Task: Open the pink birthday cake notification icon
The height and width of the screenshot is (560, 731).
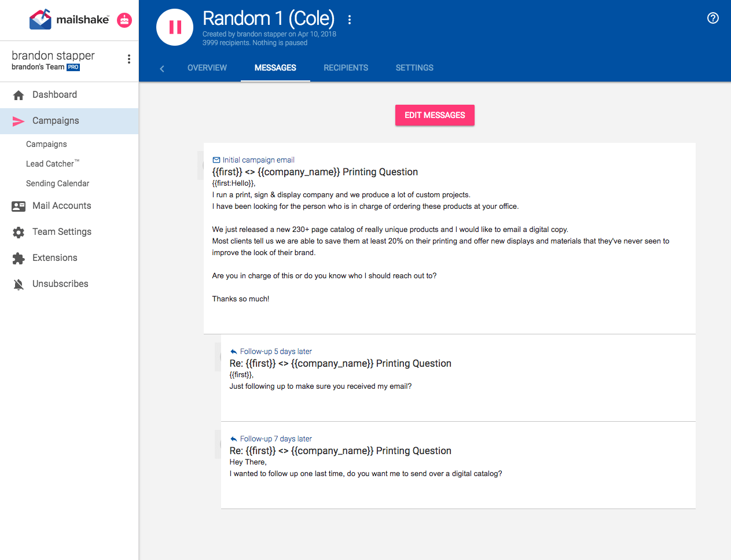Action: 124,20
